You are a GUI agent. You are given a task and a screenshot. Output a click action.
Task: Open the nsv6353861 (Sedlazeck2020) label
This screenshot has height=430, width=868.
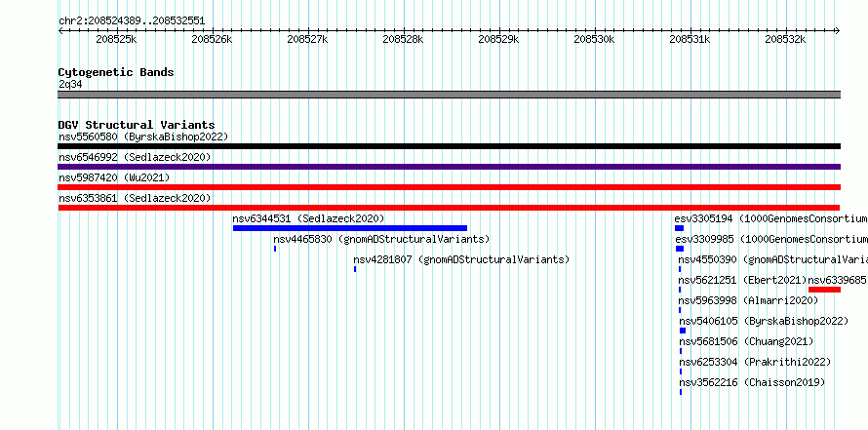135,198
